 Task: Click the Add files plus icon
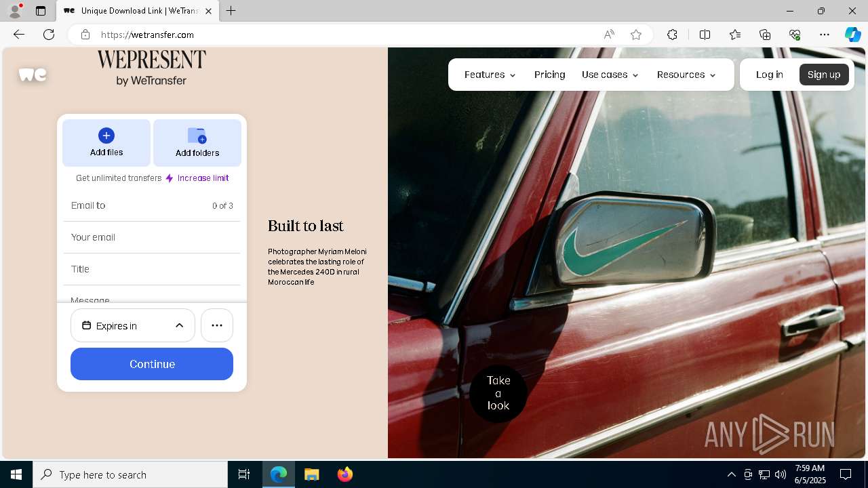(106, 136)
